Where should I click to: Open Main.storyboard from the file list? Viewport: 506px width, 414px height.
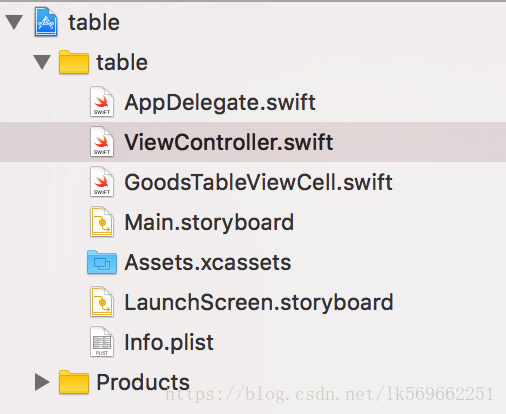coord(209,222)
